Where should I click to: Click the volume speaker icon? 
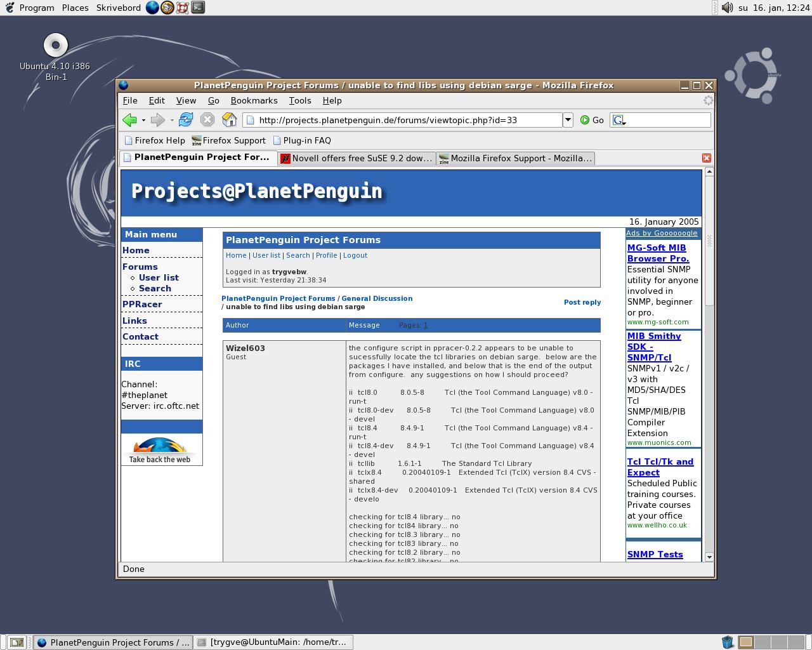(x=727, y=8)
